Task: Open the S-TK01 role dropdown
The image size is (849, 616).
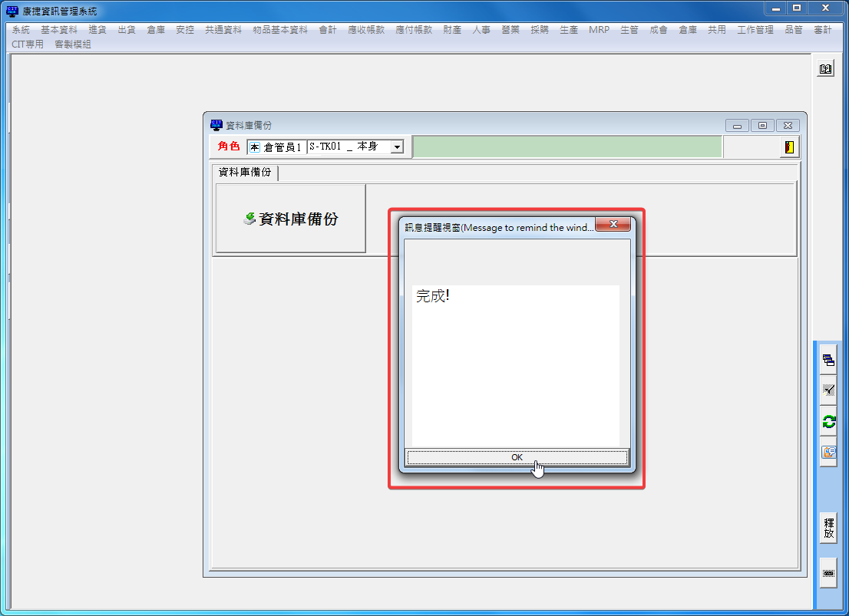Action: (397, 147)
